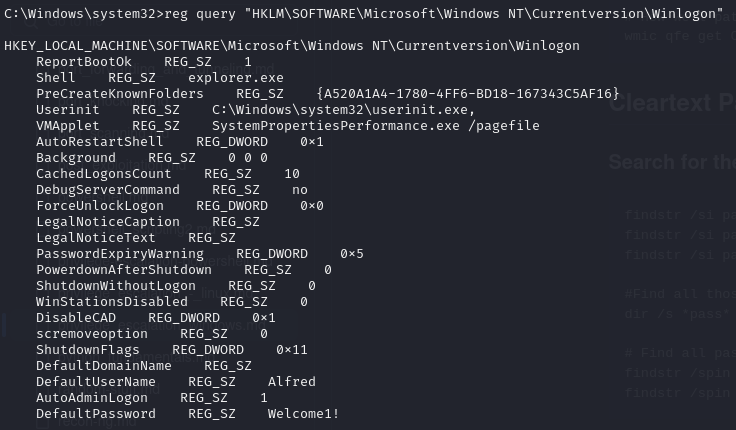Click the PasswordExpiryWarning key name
This screenshot has height=430, width=736.
pos(120,254)
